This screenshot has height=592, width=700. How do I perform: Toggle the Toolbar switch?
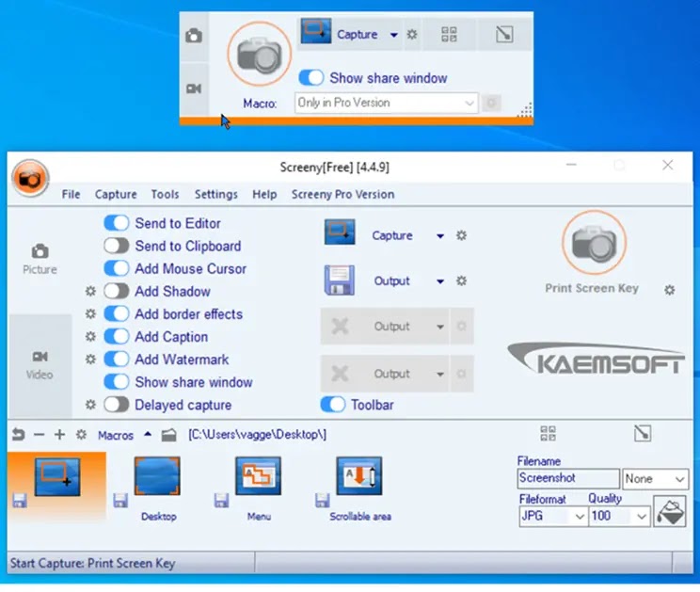point(333,405)
